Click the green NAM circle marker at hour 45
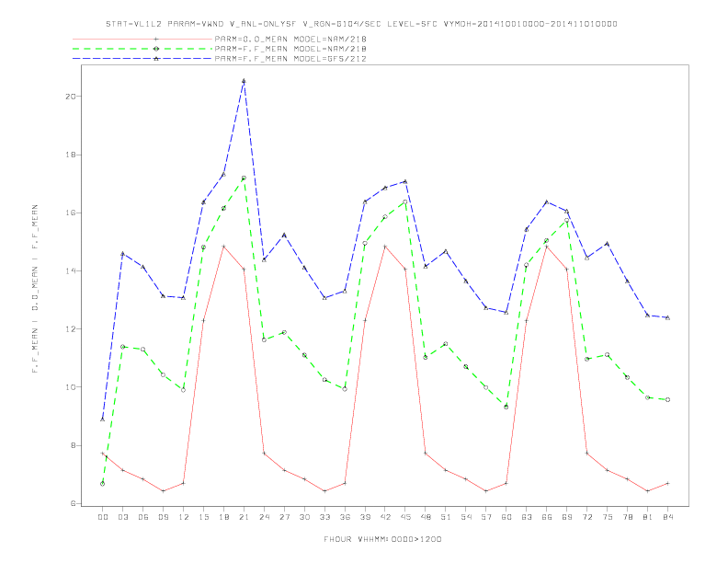The image size is (728, 563). tap(405, 201)
